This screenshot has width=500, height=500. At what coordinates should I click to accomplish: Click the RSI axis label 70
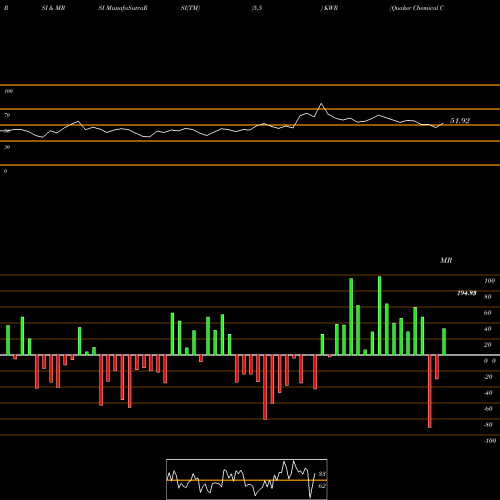7,115
